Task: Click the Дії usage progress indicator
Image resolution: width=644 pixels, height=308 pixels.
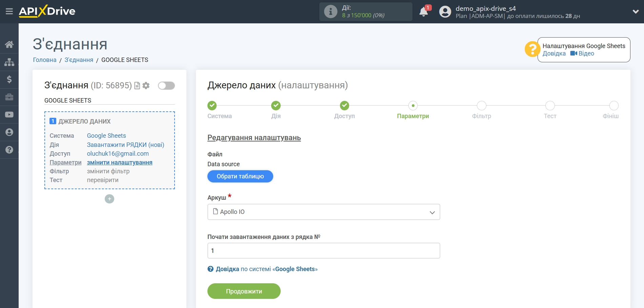Action: (366, 11)
